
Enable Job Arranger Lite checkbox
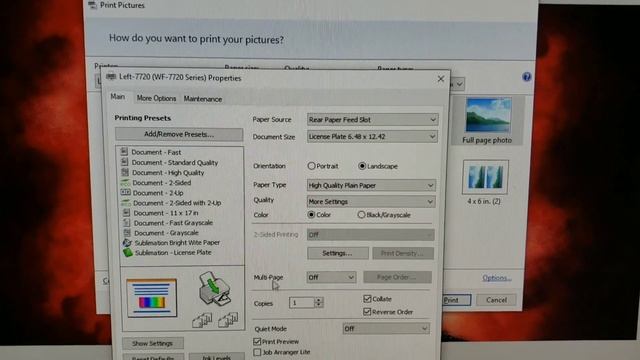point(257,352)
